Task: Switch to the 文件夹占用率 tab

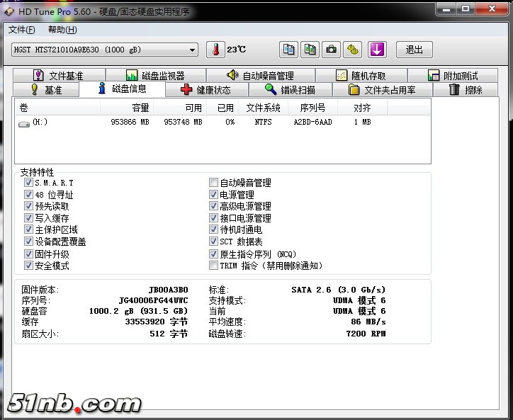Action: click(x=383, y=90)
